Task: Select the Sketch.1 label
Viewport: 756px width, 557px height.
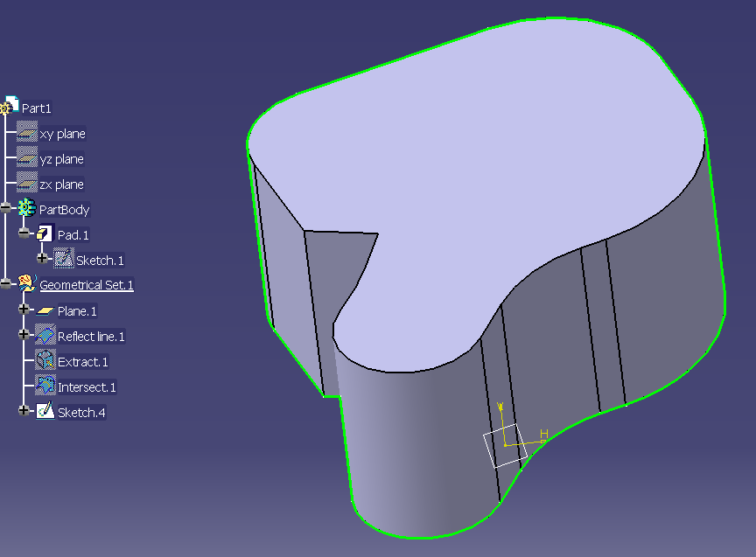Action: coord(100,261)
